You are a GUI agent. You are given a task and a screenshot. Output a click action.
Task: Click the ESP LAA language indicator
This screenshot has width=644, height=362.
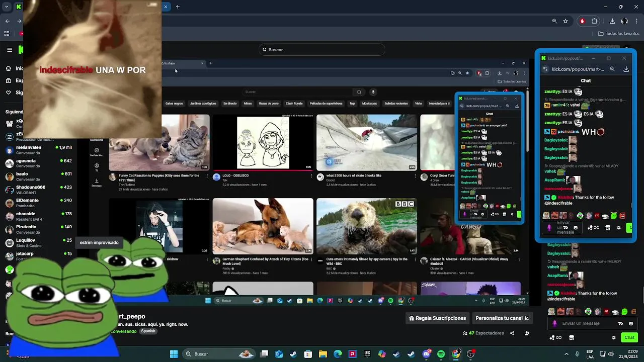pos(590,354)
